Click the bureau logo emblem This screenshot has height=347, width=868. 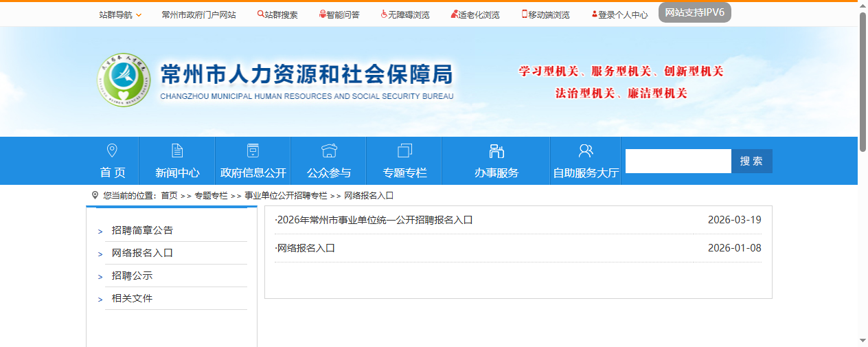tap(122, 82)
